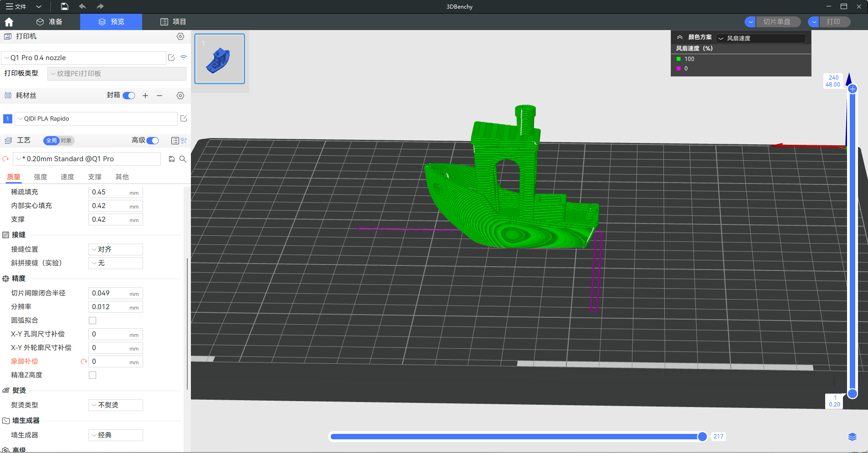
Task: Click the layers stack icon at bottom right
Action: (x=852, y=437)
